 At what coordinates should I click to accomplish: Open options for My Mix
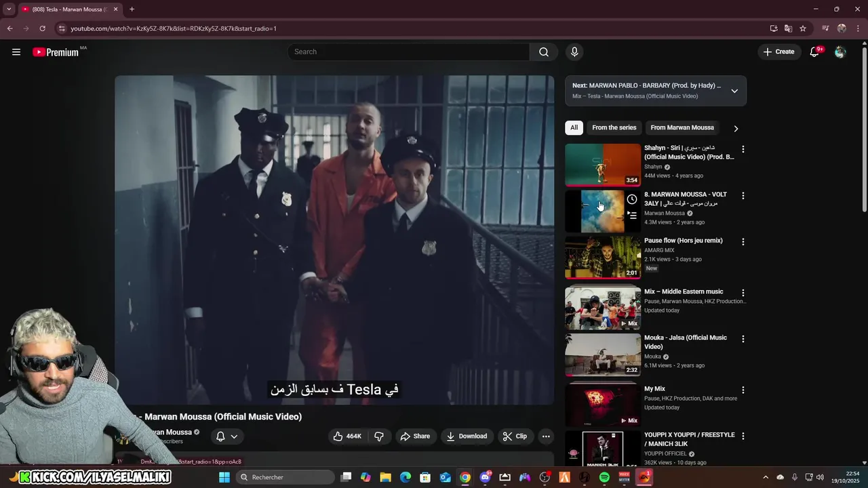[743, 390]
